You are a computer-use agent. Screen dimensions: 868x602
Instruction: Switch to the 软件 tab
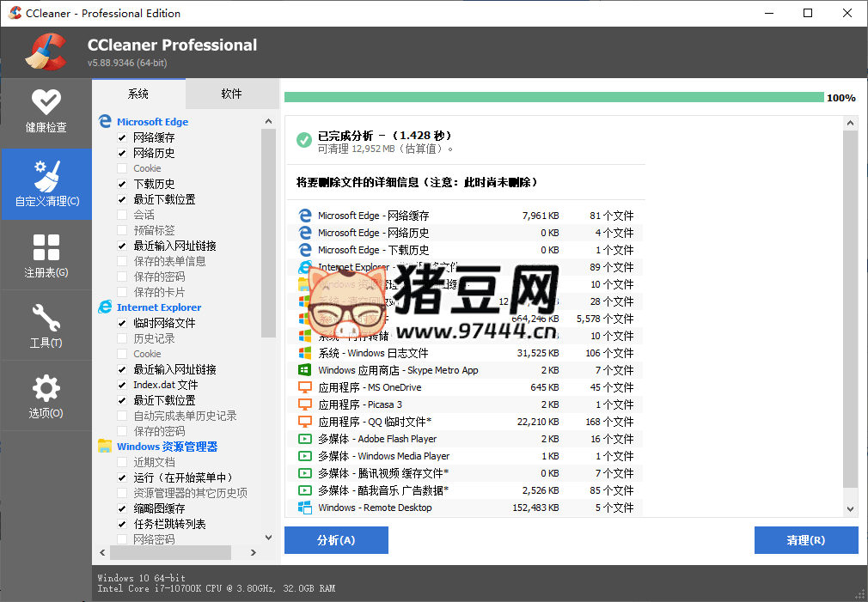232,94
